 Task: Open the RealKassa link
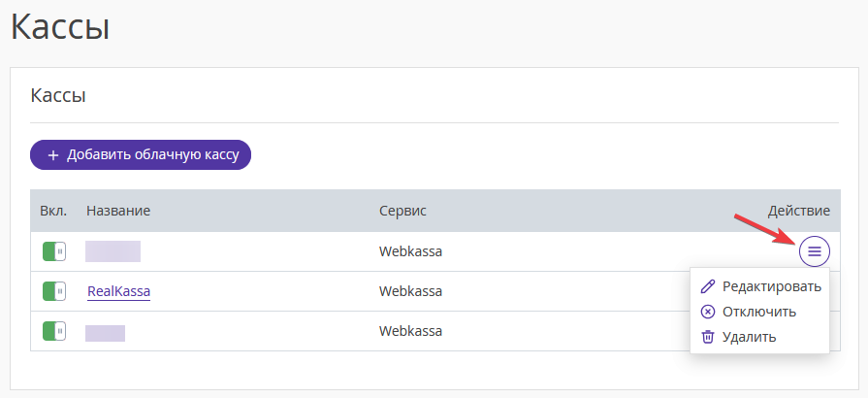click(119, 291)
